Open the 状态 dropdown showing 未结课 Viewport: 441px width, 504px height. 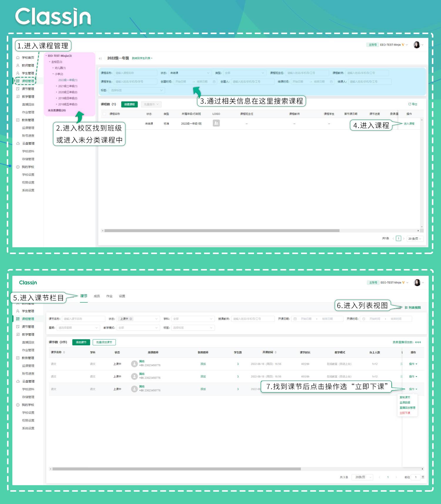[x=190, y=73]
